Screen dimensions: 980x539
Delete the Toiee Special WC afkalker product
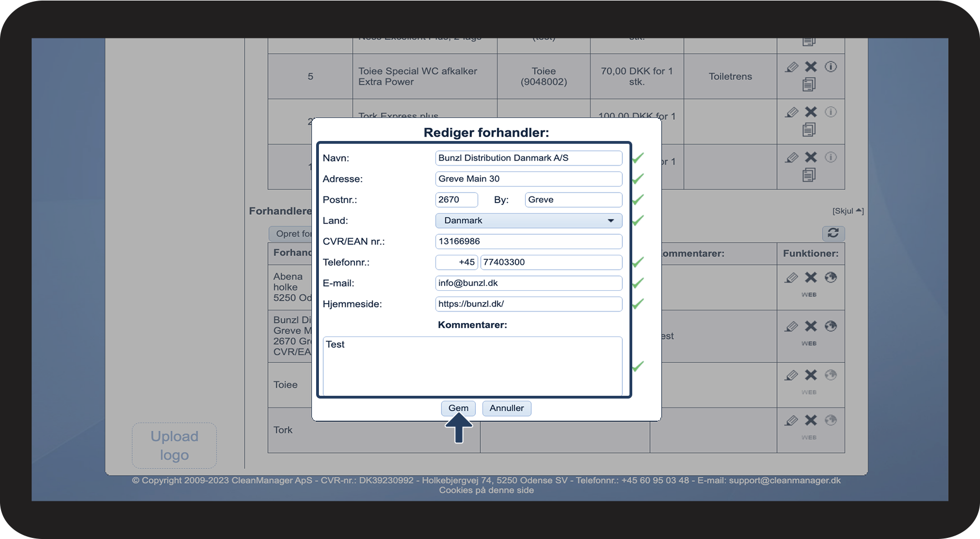(x=811, y=67)
